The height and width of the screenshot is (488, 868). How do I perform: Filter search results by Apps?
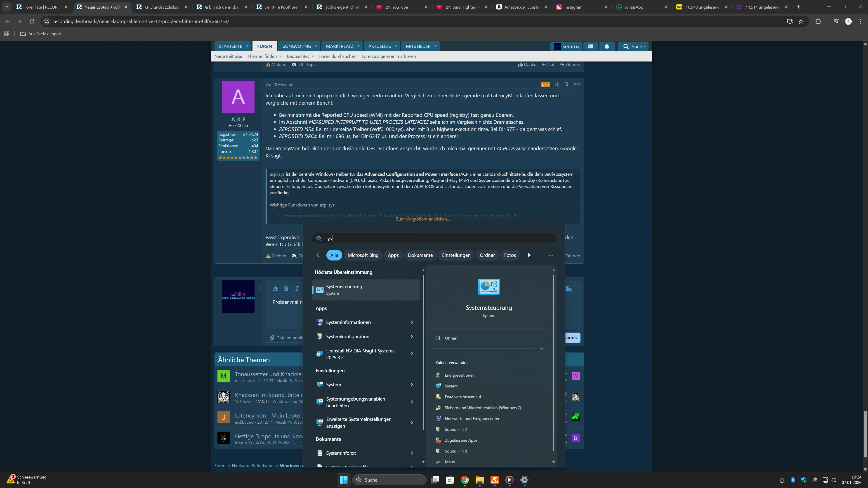(x=393, y=255)
